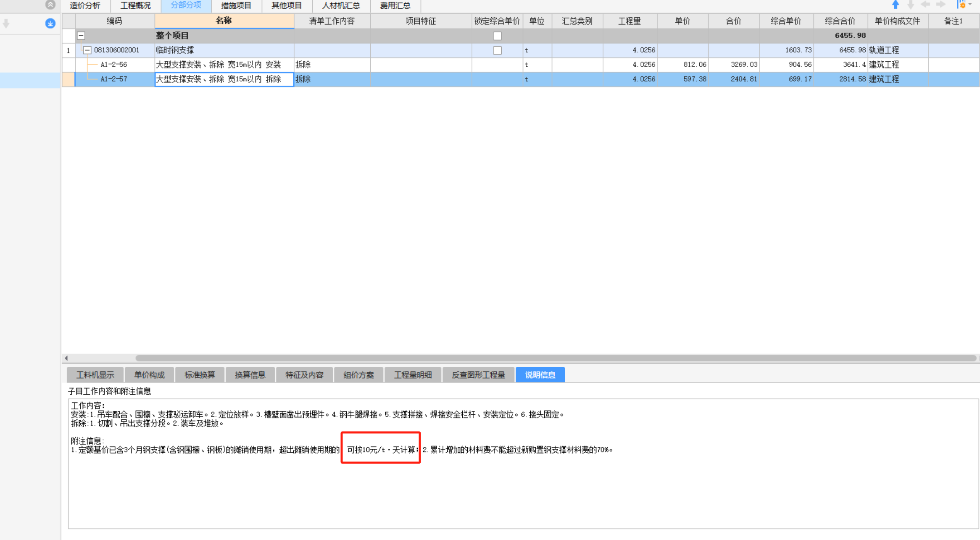Open the 组价方案 bottom tab

click(358, 374)
